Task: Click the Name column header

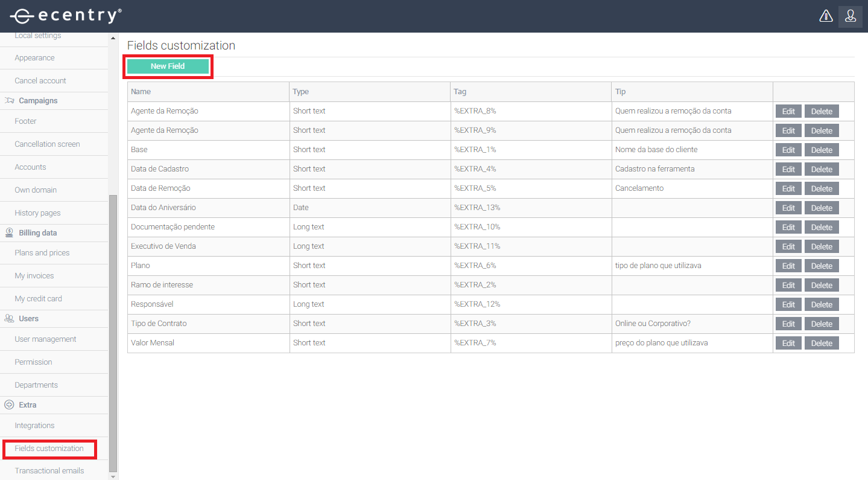Action: (x=141, y=92)
